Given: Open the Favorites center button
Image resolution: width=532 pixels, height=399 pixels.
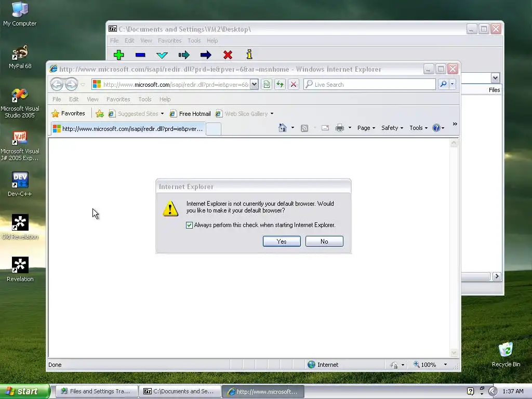Looking at the screenshot, I should click(x=68, y=113).
